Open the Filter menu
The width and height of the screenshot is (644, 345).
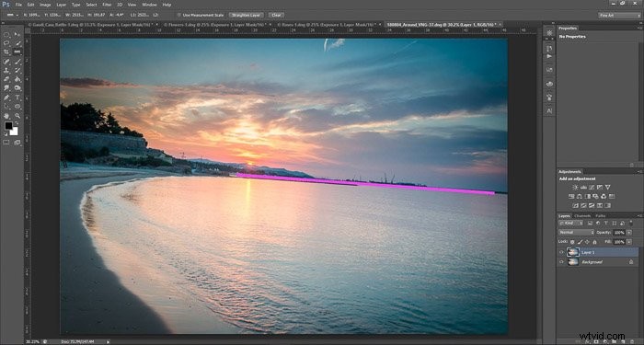click(107, 5)
